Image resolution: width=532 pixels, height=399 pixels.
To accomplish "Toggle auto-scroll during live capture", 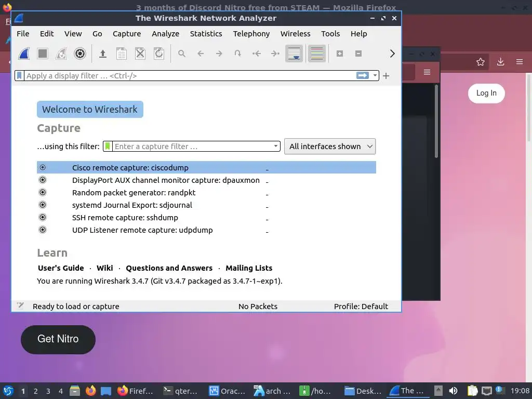I will pos(294,54).
